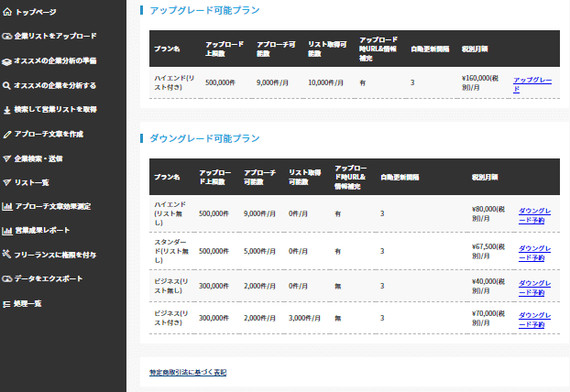Screen dimensions: 570x392
Task: Click the download icon for 検索して営業リストを取得
Action: pyautogui.click(x=7, y=110)
